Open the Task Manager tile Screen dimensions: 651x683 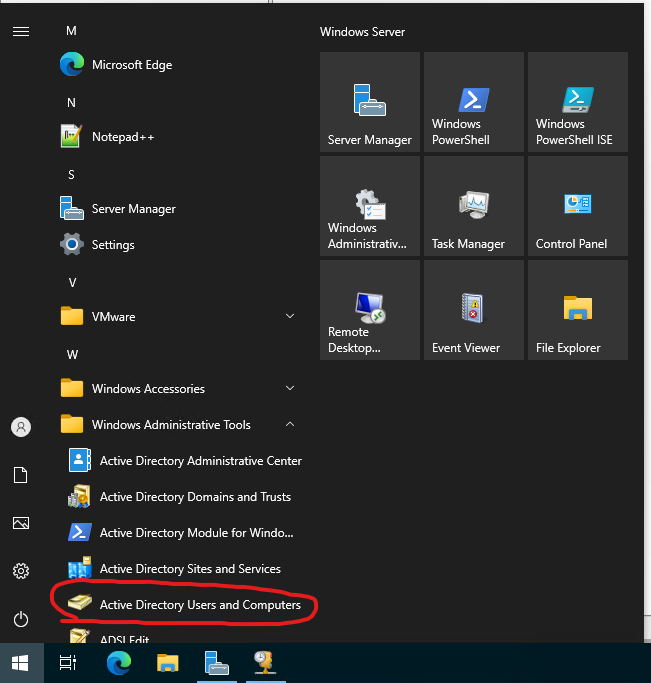point(473,206)
